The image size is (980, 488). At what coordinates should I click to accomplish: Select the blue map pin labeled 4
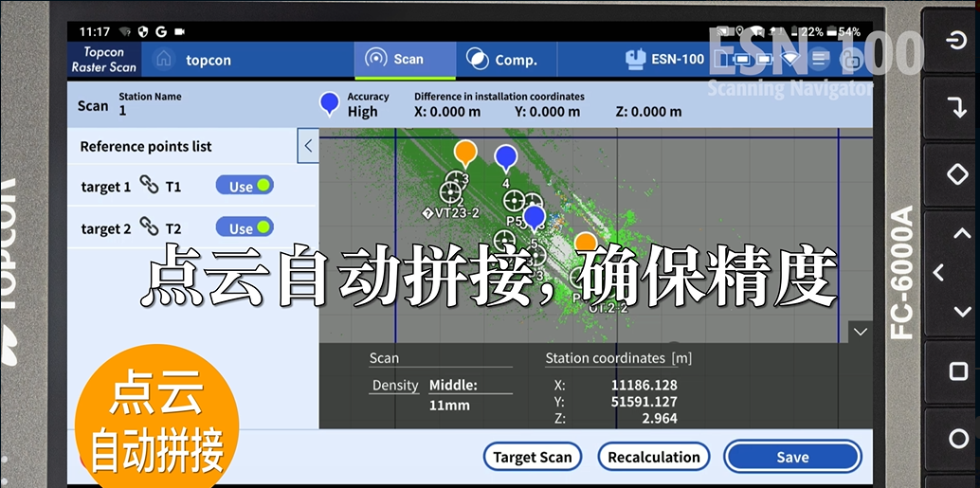[505, 158]
